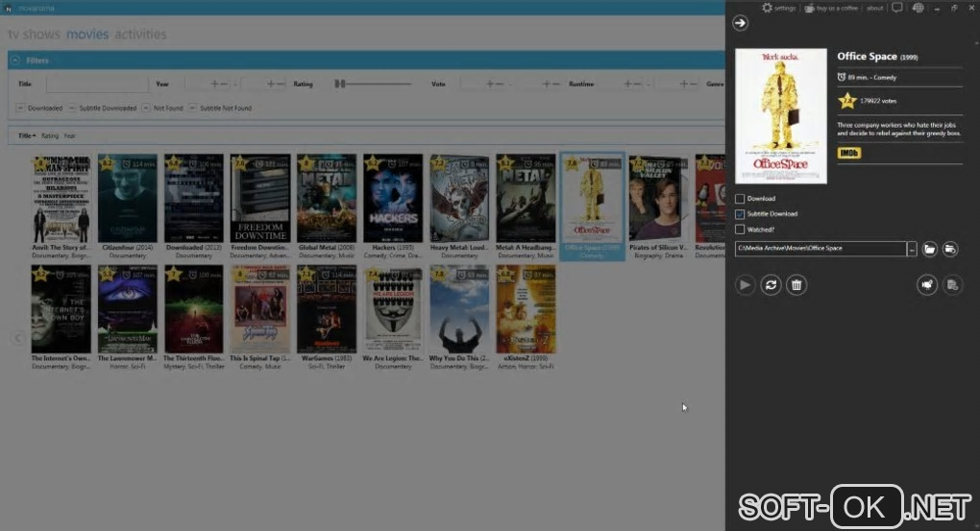Play the Office Space movie
980x531 pixels.
745,285
